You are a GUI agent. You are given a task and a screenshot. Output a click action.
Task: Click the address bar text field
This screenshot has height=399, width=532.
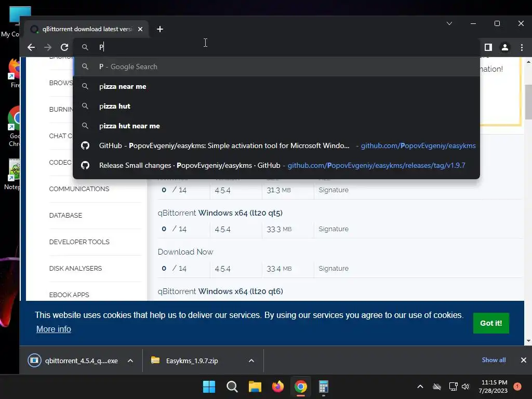[276, 47]
